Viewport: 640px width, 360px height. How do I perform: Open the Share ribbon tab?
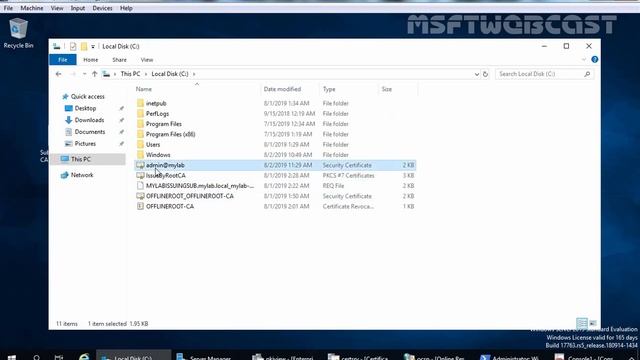click(x=119, y=60)
